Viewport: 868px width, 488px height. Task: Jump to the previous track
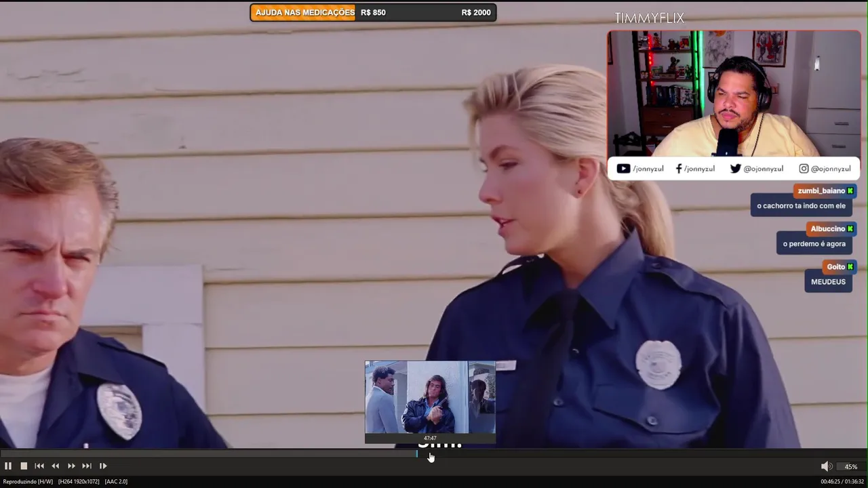pyautogui.click(x=39, y=466)
